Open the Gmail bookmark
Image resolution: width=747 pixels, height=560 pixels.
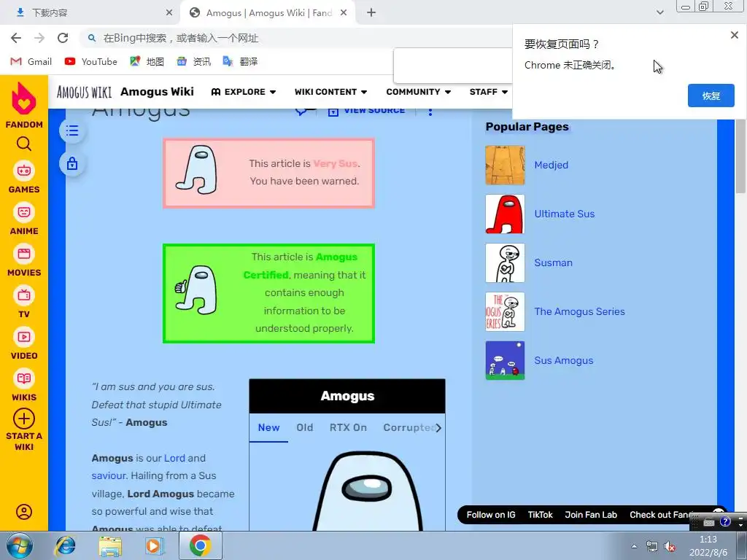[31, 61]
